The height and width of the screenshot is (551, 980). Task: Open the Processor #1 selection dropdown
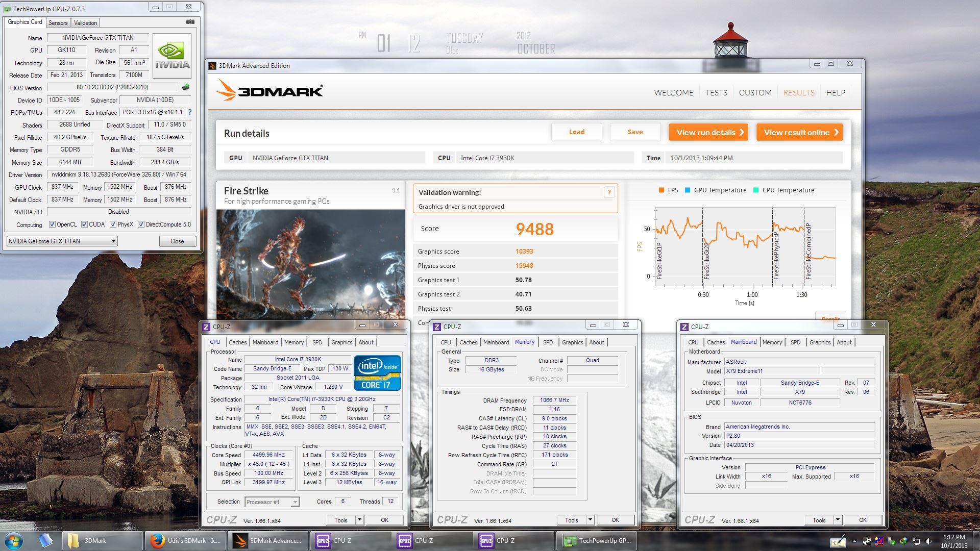(x=272, y=502)
